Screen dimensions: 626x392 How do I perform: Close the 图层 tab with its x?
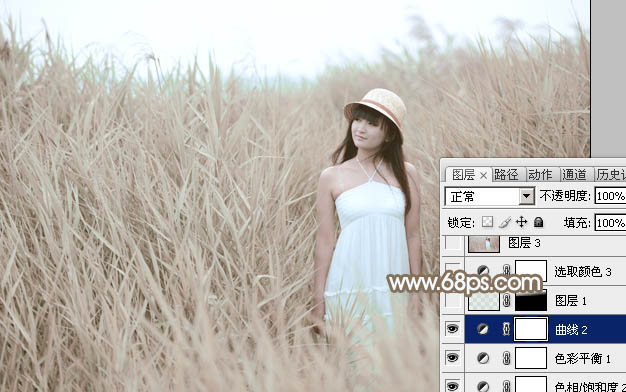(x=483, y=175)
